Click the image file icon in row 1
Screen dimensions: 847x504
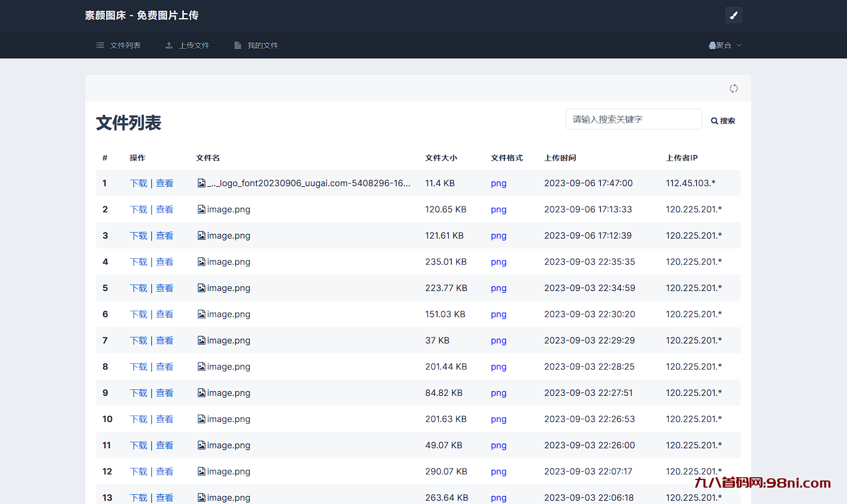pyautogui.click(x=202, y=183)
